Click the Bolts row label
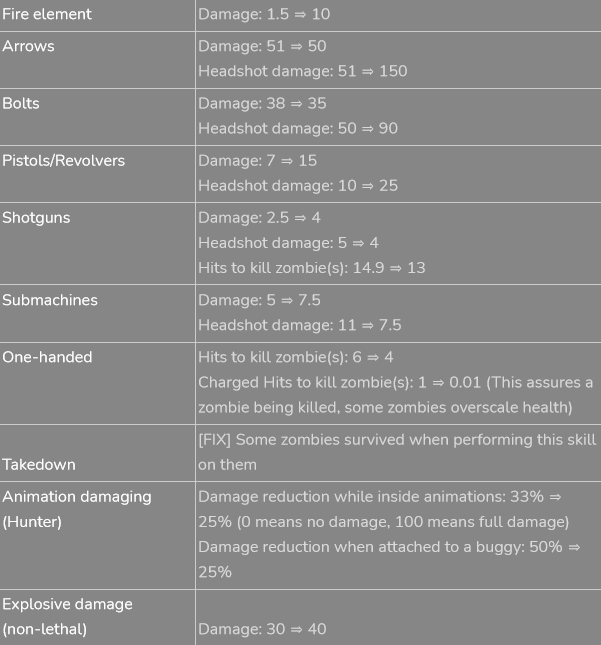Image resolution: width=601 pixels, height=645 pixels. [21, 103]
